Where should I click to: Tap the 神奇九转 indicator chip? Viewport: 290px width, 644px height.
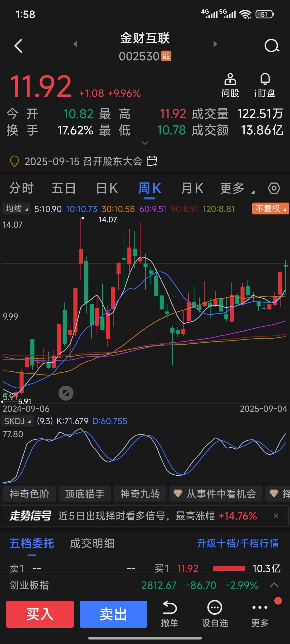[140, 494]
